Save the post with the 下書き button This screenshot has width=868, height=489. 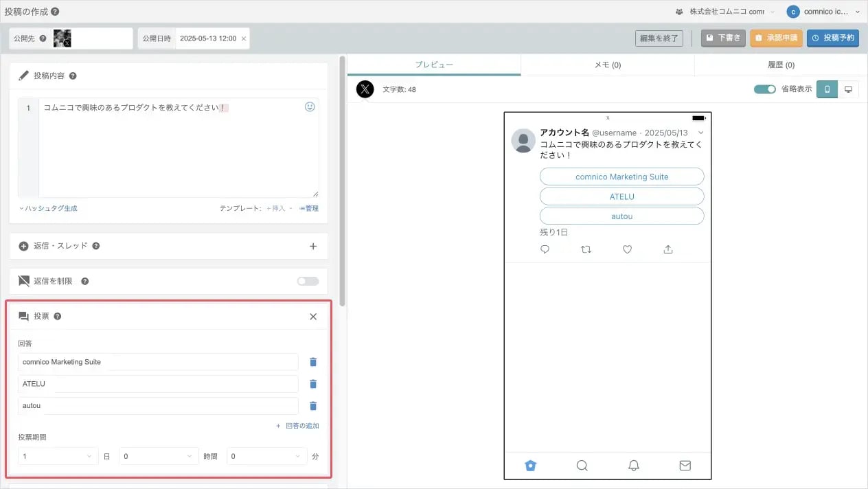tap(723, 38)
